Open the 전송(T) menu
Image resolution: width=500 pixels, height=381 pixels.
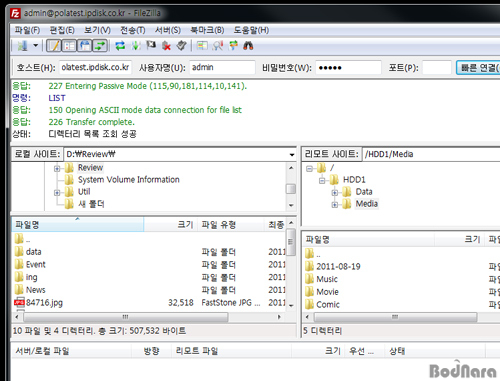133,30
